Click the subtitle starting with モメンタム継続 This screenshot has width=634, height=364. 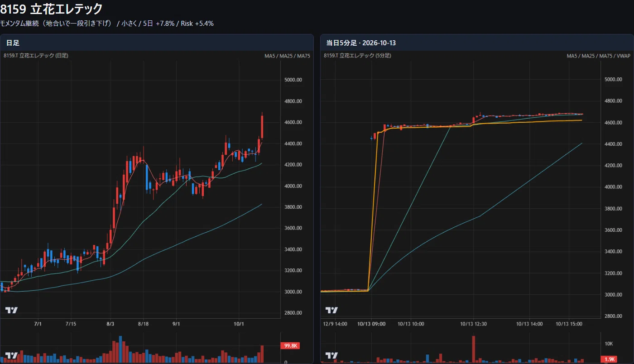tap(107, 24)
